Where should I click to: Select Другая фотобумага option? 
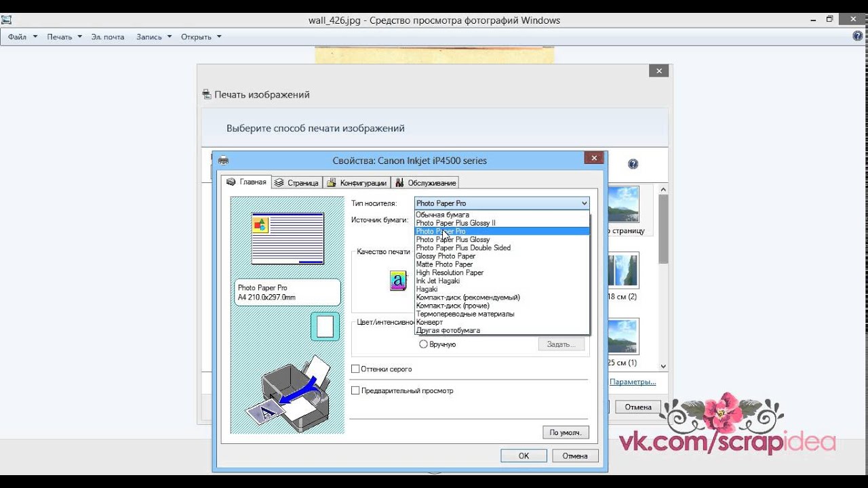[x=502, y=330]
